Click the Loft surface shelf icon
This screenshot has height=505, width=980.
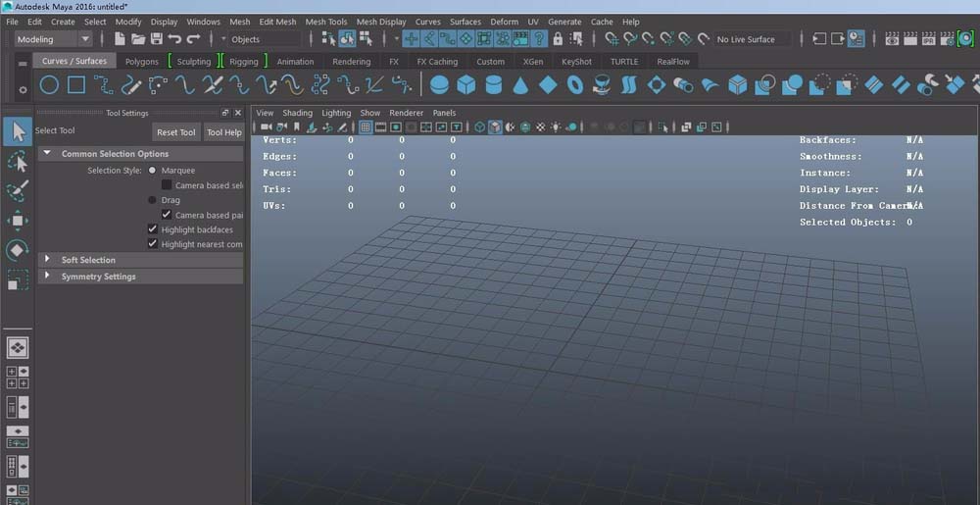[x=629, y=84]
